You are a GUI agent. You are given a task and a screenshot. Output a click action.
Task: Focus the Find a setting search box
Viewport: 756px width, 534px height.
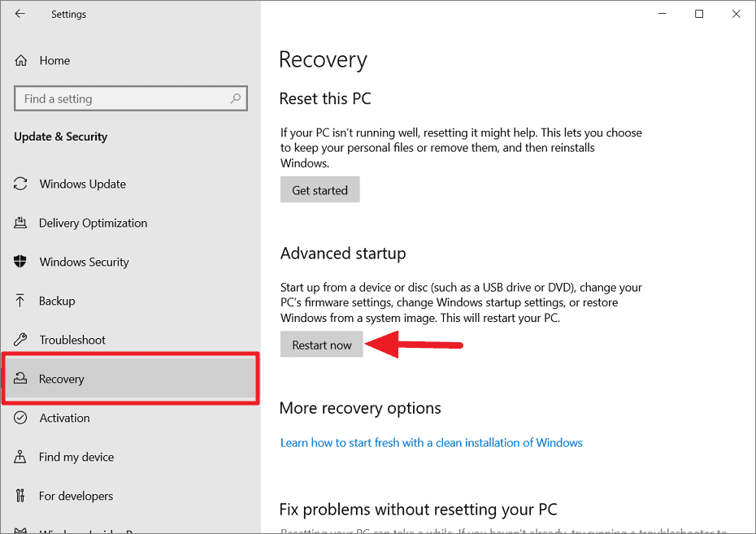(x=131, y=99)
